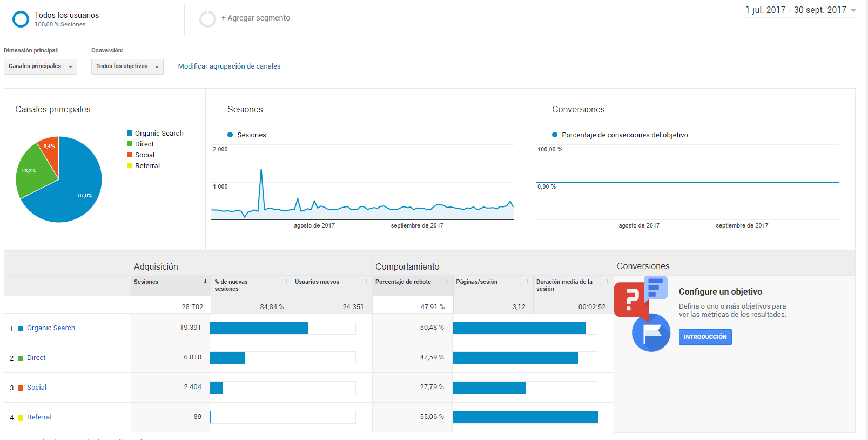The height and width of the screenshot is (440, 868).
Task: Expand the Canales principales dimension dropdown
Action: [x=41, y=66]
